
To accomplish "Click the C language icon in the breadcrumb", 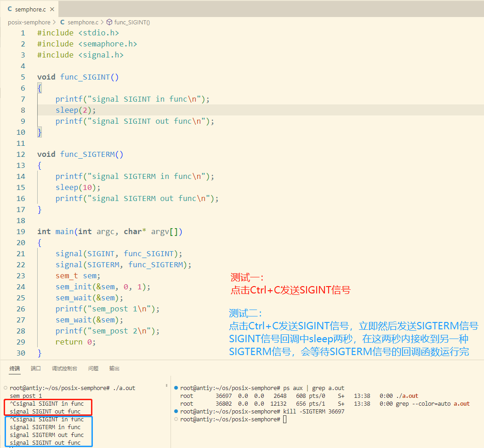I will pos(63,22).
